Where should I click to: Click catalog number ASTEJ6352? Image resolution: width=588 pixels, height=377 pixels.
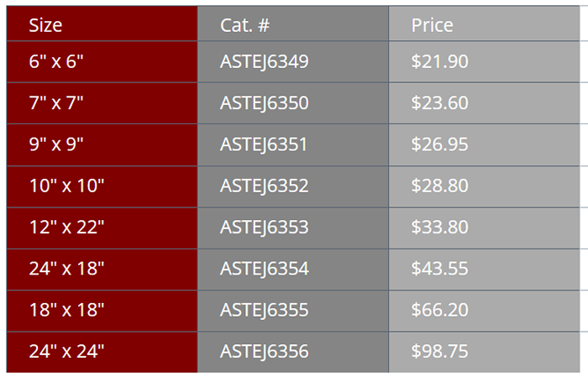[264, 186]
